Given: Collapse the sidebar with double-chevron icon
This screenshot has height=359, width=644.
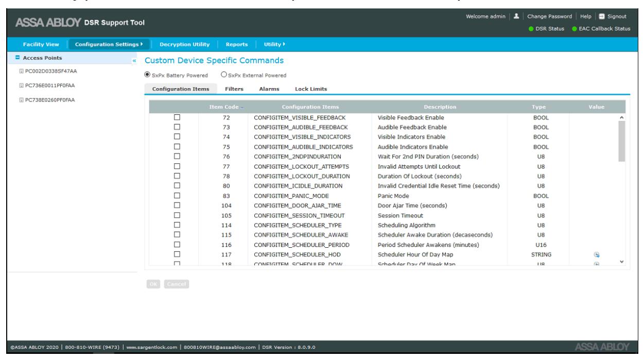Looking at the screenshot, I should pyautogui.click(x=134, y=61).
